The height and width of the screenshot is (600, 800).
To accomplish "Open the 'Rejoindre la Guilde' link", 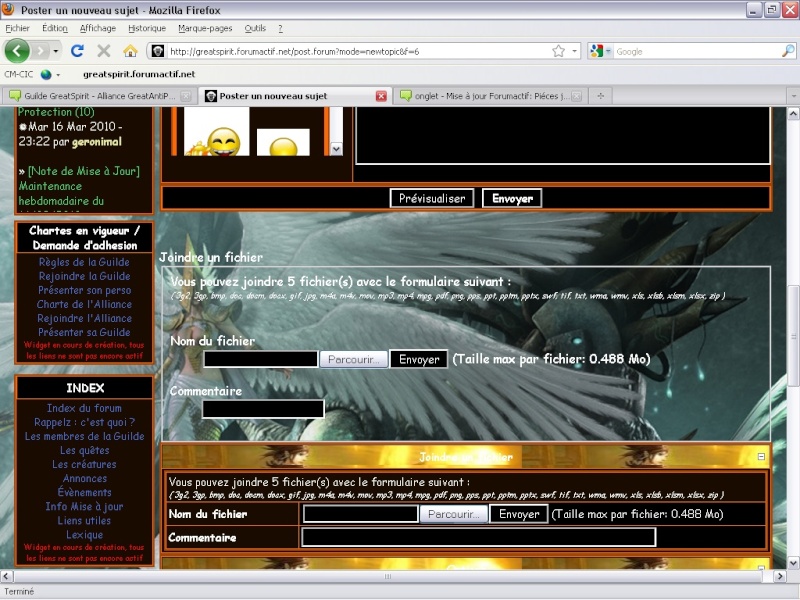I will pos(84,276).
